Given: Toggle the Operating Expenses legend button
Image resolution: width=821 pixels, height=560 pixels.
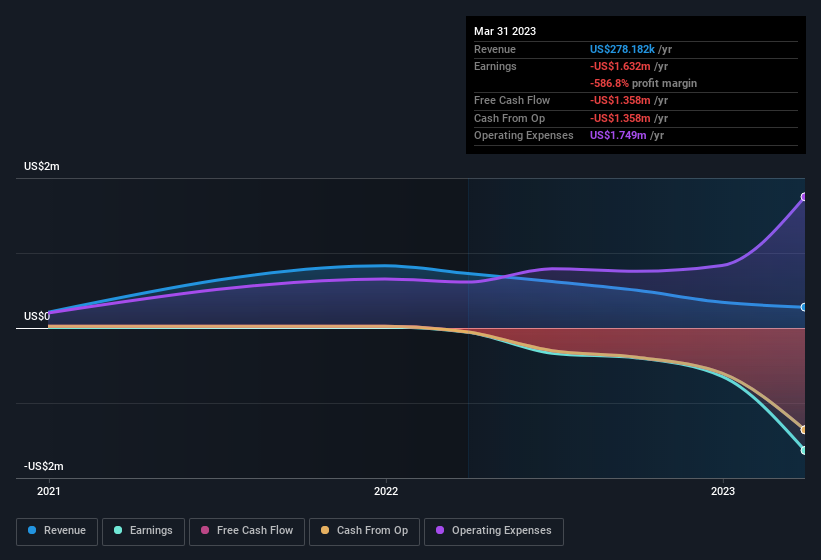Looking at the screenshot, I should [494, 531].
